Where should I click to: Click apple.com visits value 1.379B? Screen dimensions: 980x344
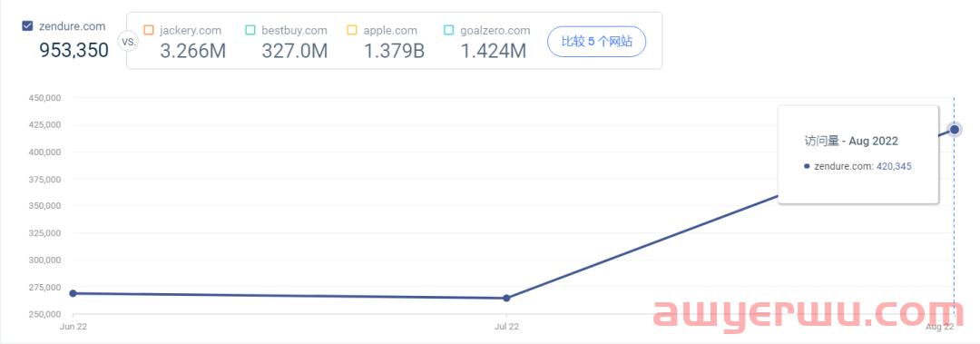pyautogui.click(x=395, y=51)
